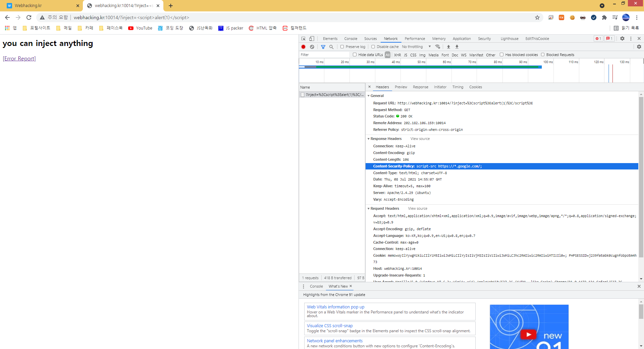Click the network Filter input field
Image resolution: width=644 pixels, height=349 pixels.
point(324,55)
